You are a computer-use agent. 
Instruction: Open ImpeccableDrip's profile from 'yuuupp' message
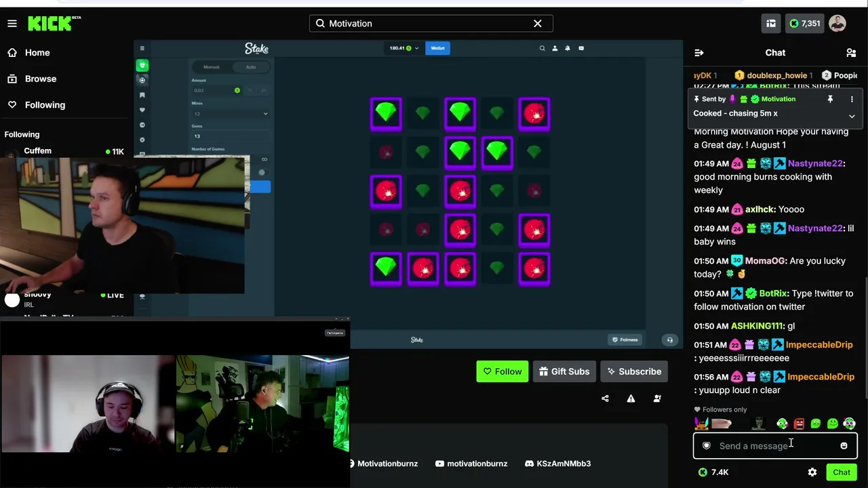point(821,377)
